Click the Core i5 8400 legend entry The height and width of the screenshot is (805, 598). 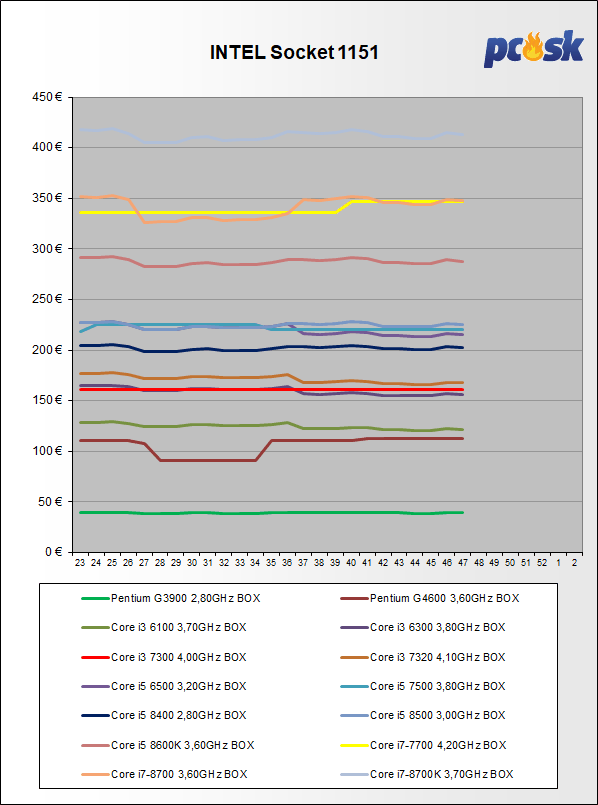pyautogui.click(x=164, y=715)
